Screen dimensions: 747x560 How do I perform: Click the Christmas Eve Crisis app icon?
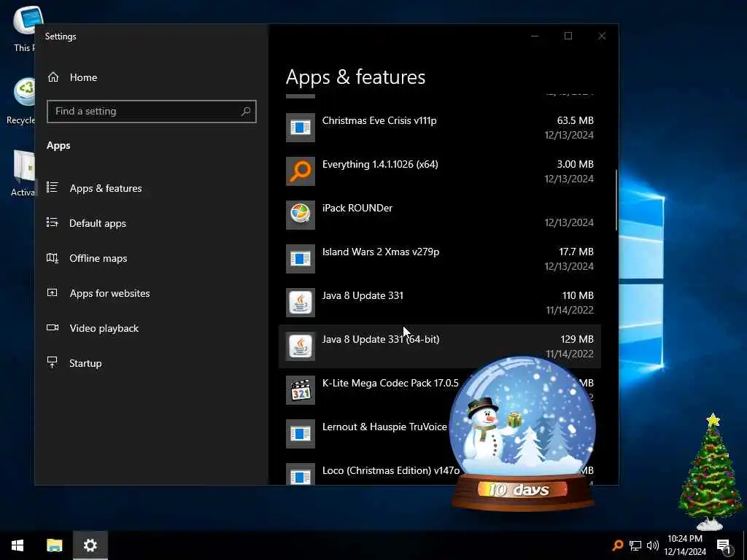[x=300, y=127]
